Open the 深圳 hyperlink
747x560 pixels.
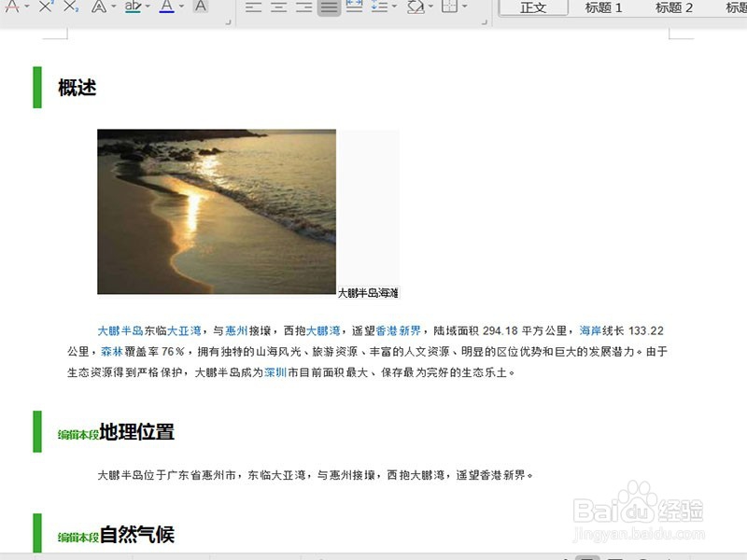(x=275, y=372)
